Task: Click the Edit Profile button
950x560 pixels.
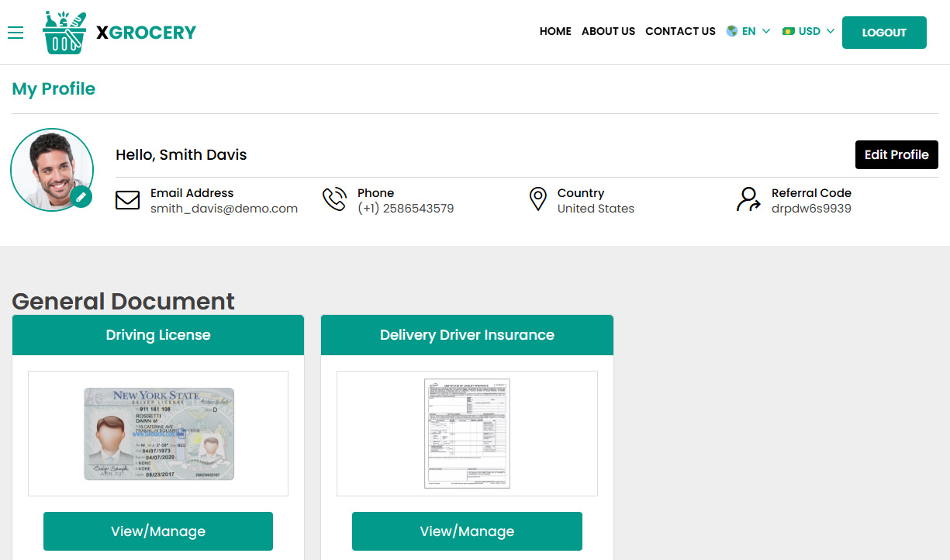Action: [x=896, y=154]
